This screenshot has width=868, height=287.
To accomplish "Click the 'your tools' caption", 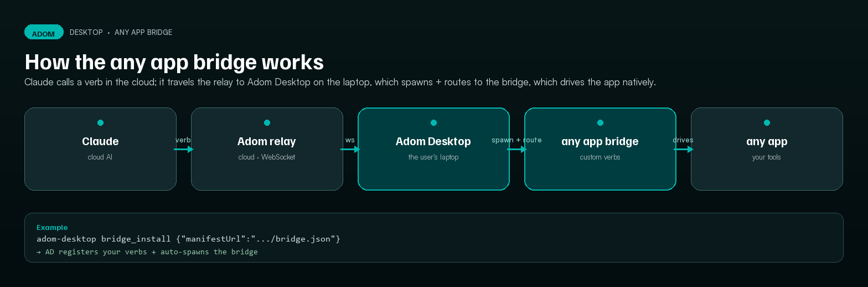I will coord(767,157).
